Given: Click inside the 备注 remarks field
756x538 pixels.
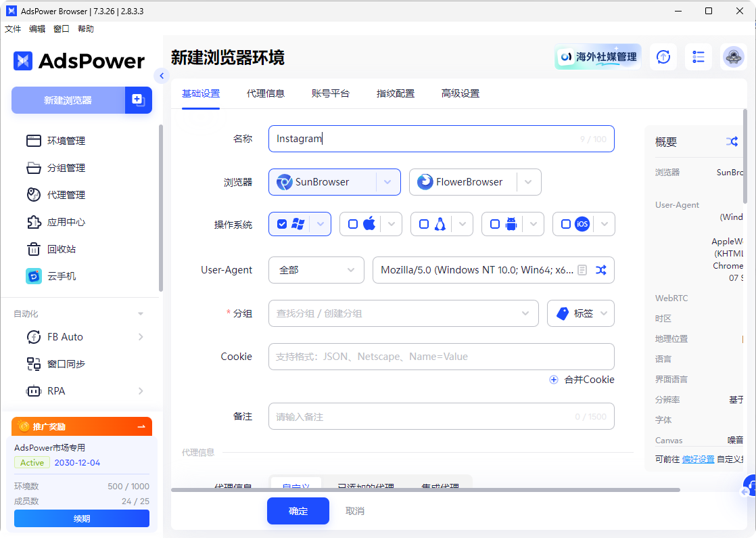Looking at the screenshot, I should coord(440,416).
